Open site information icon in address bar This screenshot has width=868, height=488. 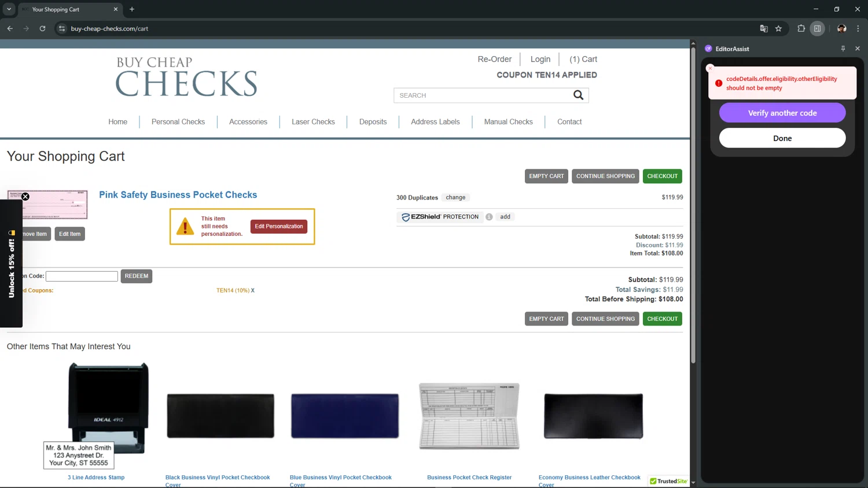point(62,28)
